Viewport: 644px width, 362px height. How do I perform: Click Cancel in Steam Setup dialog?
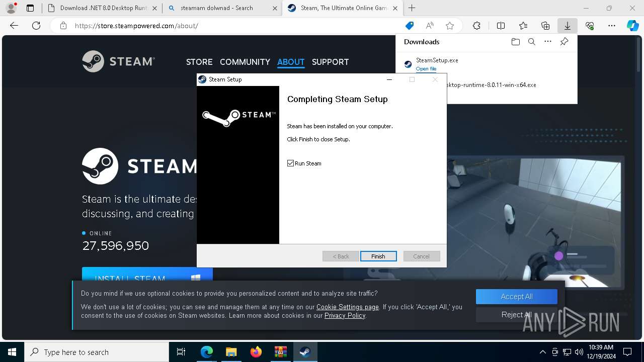click(422, 256)
